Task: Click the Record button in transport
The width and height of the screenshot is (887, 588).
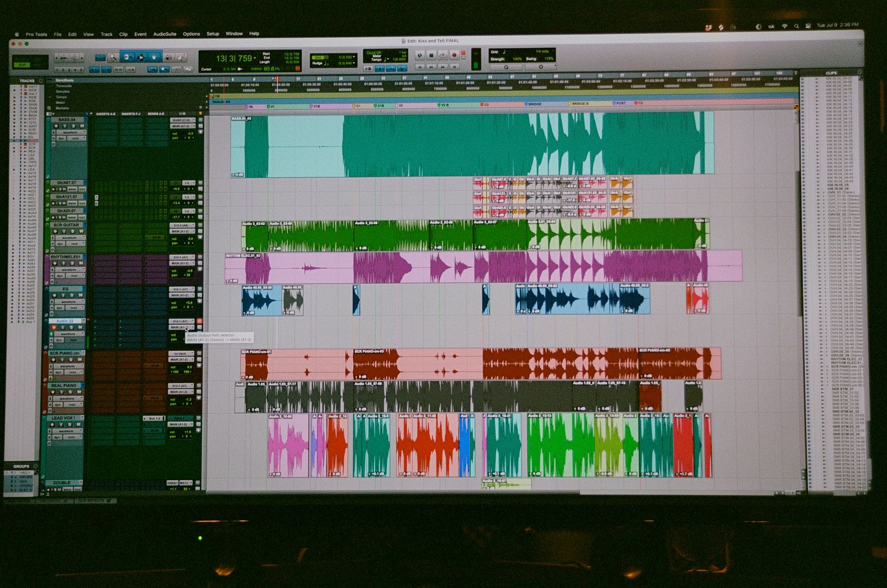Action: (x=455, y=55)
